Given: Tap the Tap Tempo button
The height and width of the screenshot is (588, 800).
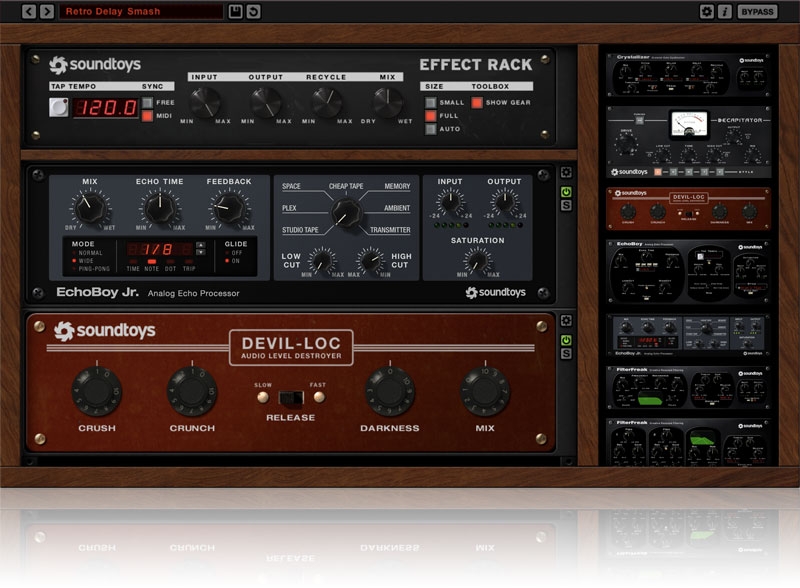Looking at the screenshot, I should tap(59, 107).
